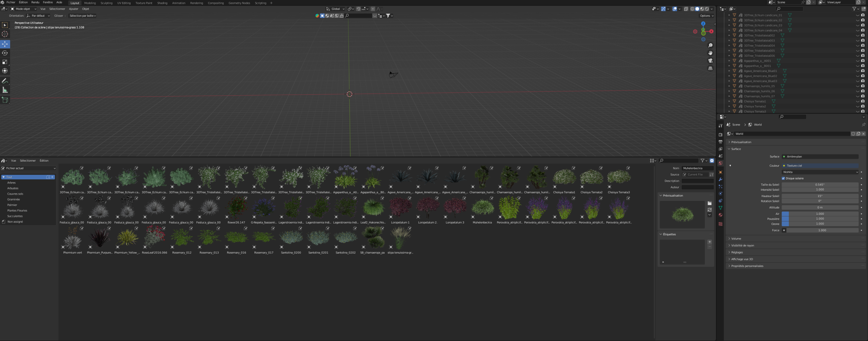This screenshot has width=868, height=341.
Task: Select the Graminée catalog
Action: pyautogui.click(x=14, y=200)
